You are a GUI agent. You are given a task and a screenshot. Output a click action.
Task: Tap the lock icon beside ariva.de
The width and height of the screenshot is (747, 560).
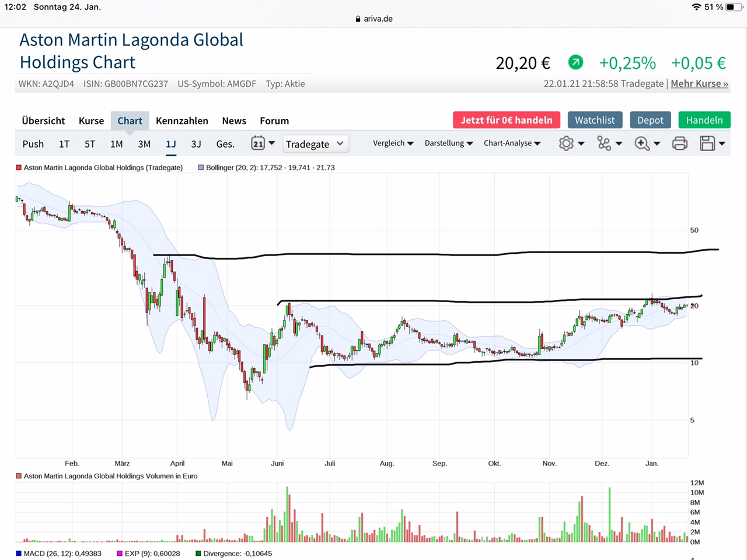click(x=358, y=19)
